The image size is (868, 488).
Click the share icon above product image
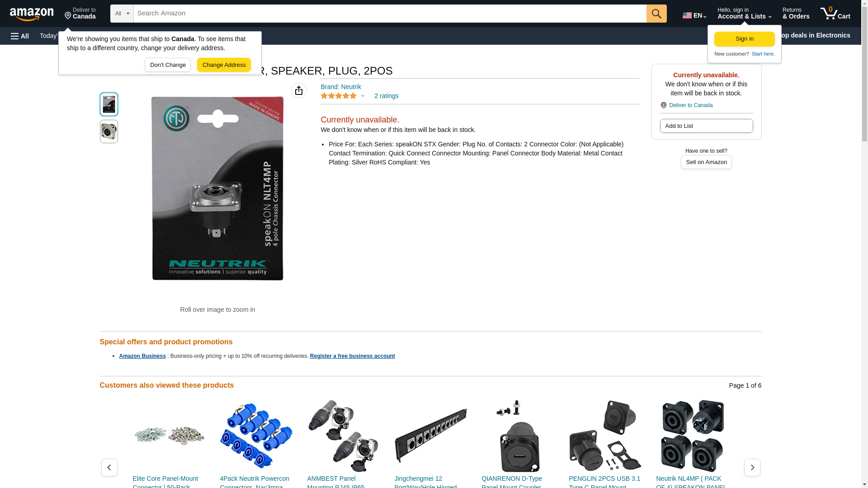(x=299, y=90)
